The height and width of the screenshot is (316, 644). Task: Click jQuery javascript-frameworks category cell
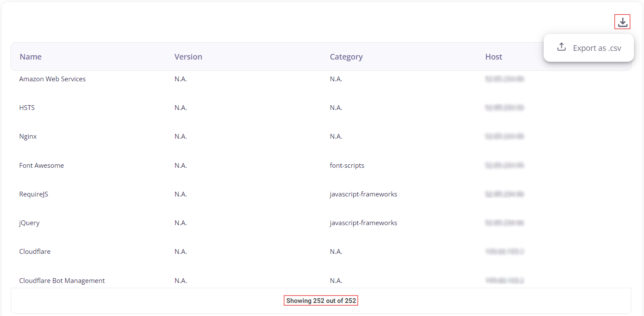click(x=363, y=223)
